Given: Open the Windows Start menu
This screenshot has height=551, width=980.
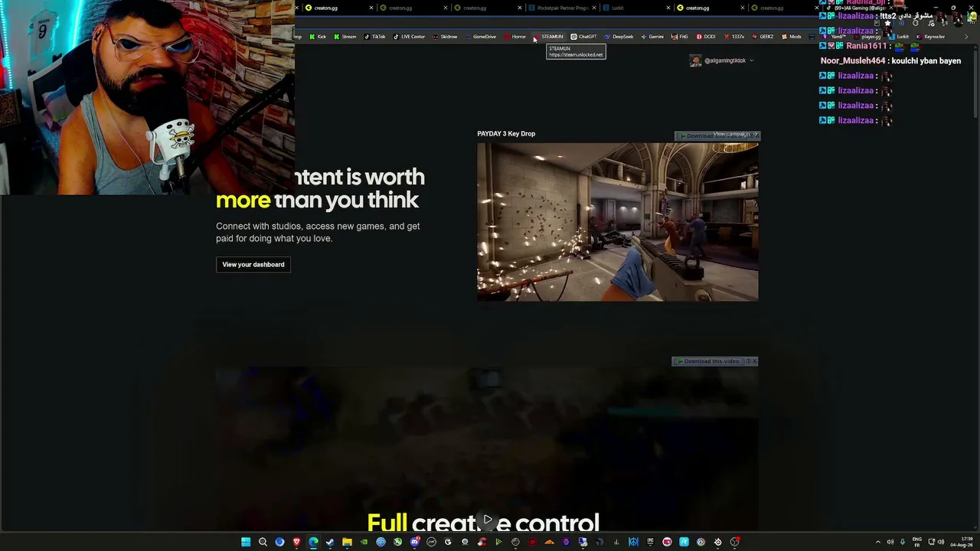Looking at the screenshot, I should [x=246, y=542].
